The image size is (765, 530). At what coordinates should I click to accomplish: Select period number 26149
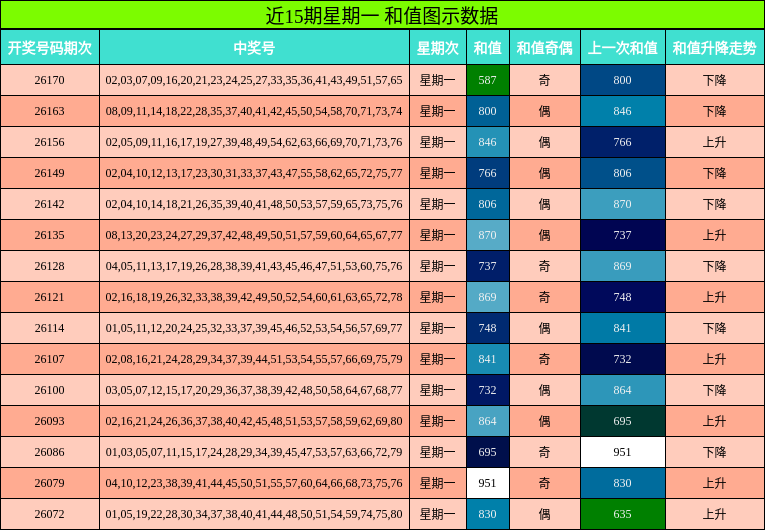[x=50, y=173]
